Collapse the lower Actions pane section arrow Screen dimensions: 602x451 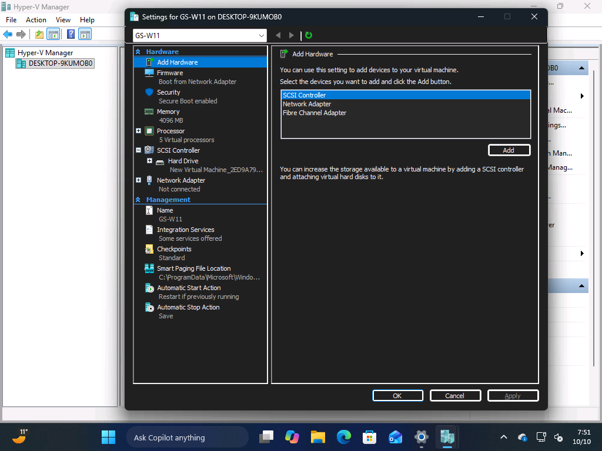[582, 286]
